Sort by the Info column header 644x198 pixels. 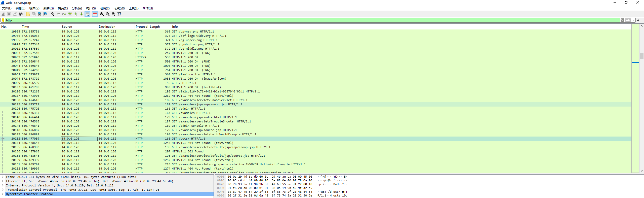click(401, 27)
